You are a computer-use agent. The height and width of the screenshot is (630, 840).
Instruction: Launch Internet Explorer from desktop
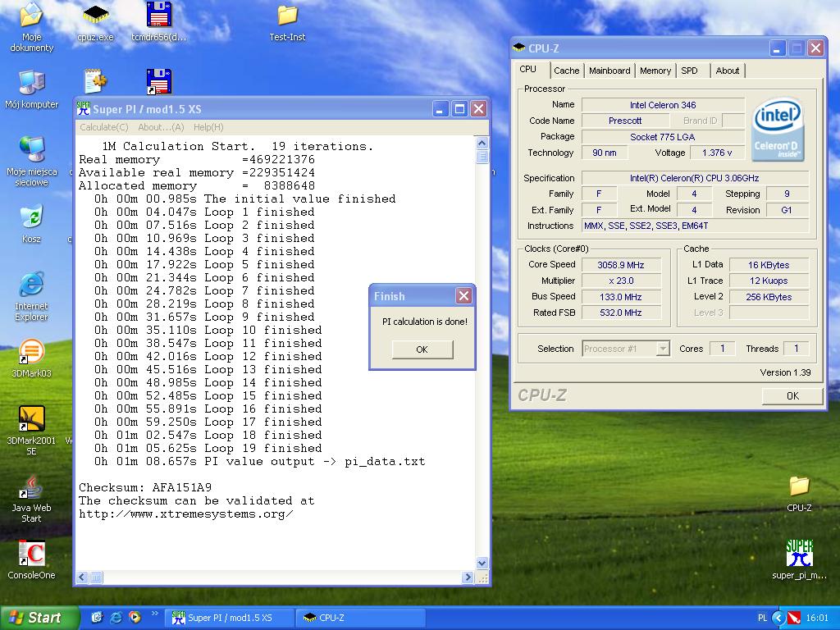pos(31,296)
